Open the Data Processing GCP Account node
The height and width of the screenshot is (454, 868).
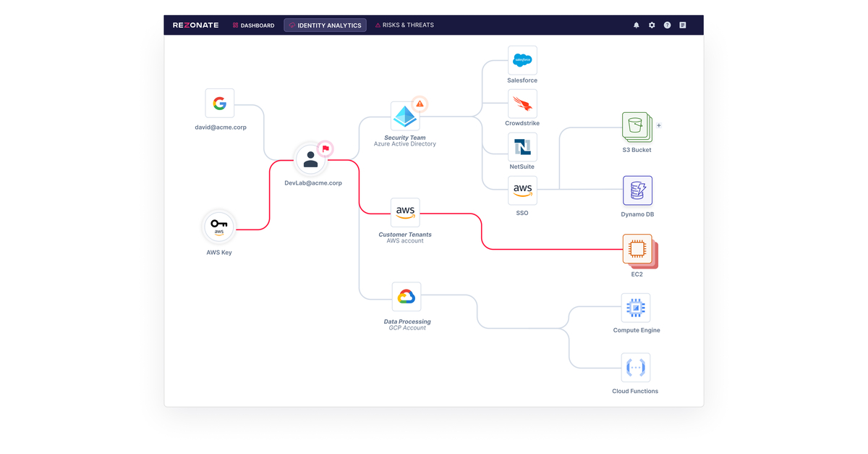[407, 296]
